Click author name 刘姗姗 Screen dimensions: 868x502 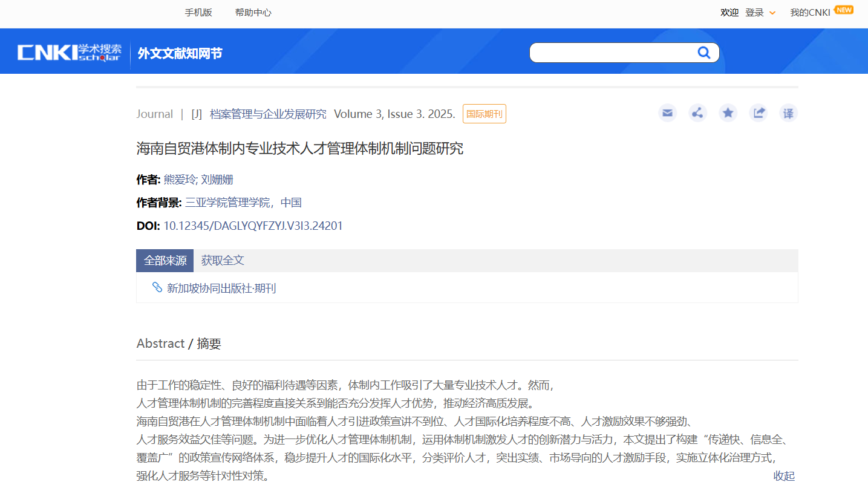coord(217,180)
